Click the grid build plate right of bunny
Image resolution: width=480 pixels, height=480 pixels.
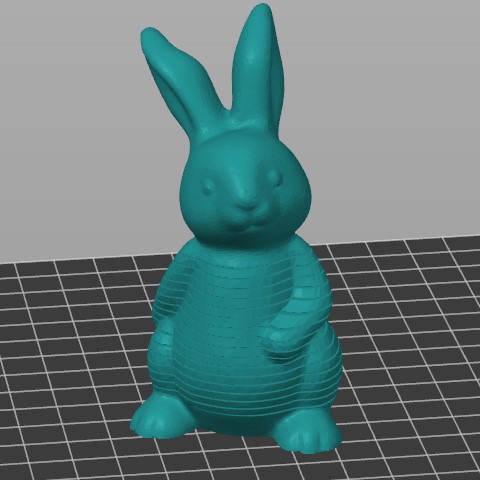(x=410, y=333)
